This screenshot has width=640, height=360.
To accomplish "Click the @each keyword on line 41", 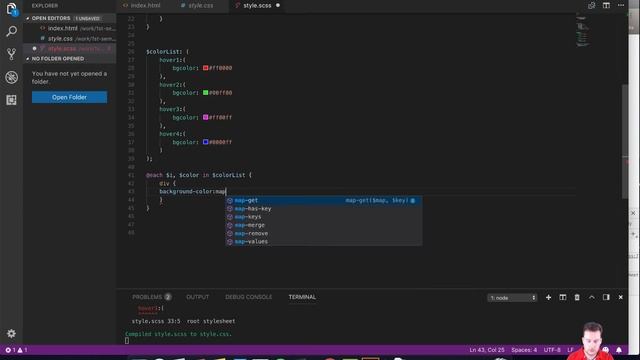I will coord(154,175).
